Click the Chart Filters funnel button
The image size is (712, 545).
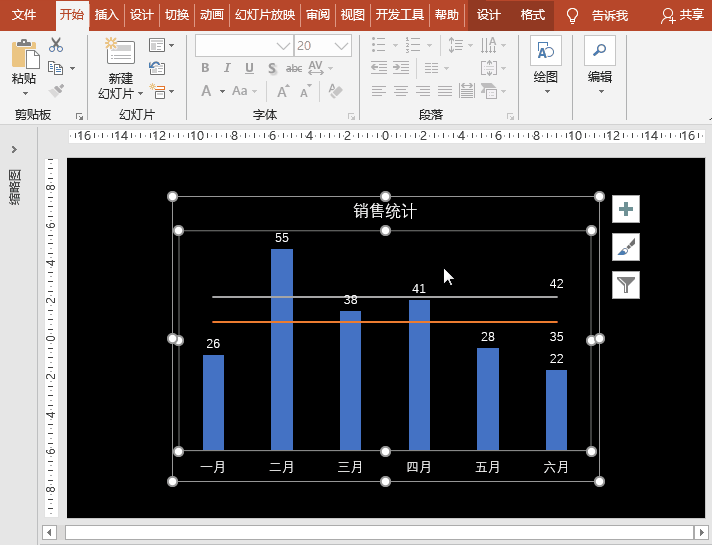(x=626, y=285)
